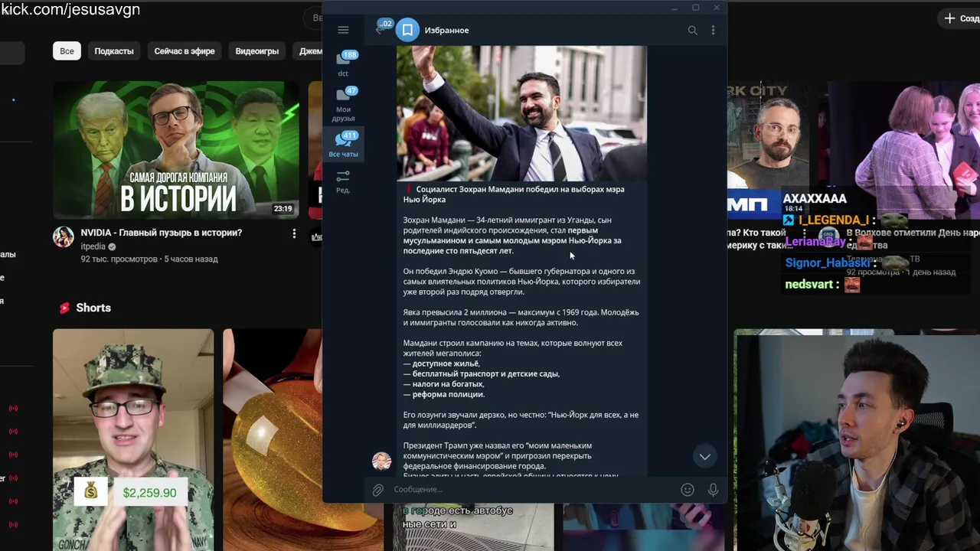Open the NVIDIA - Главный пузырь в истории? title
Image resolution: width=980 pixels, height=551 pixels.
pos(162,233)
